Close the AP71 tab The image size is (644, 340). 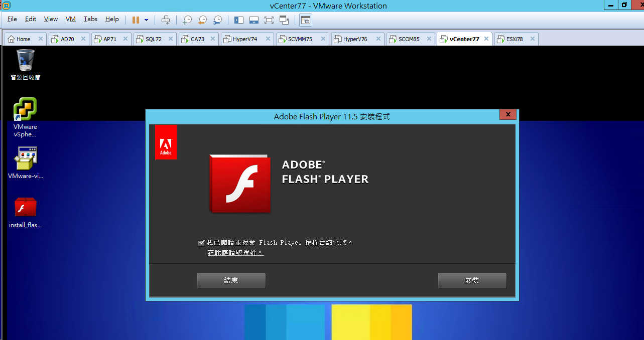tap(125, 39)
